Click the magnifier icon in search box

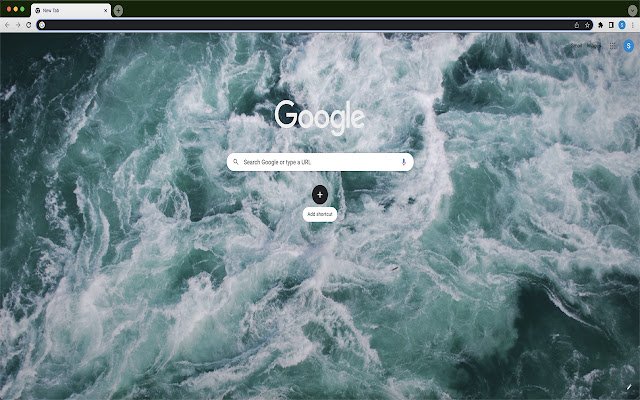tap(236, 162)
